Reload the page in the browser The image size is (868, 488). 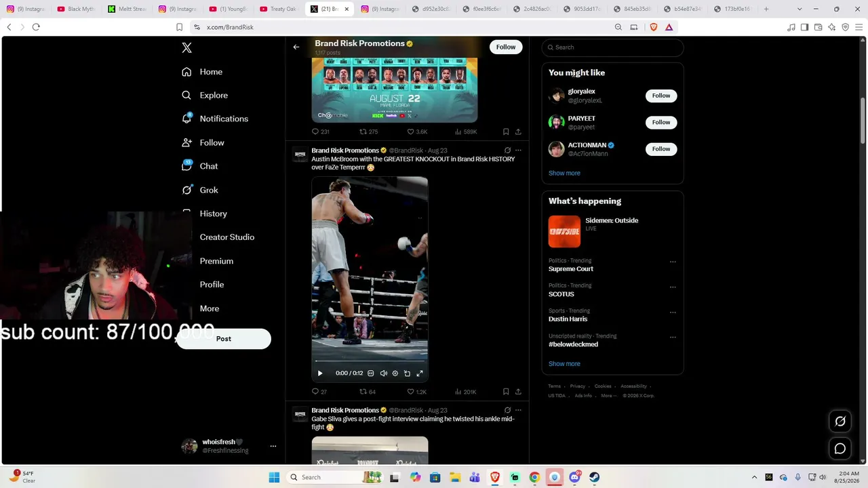pos(36,27)
